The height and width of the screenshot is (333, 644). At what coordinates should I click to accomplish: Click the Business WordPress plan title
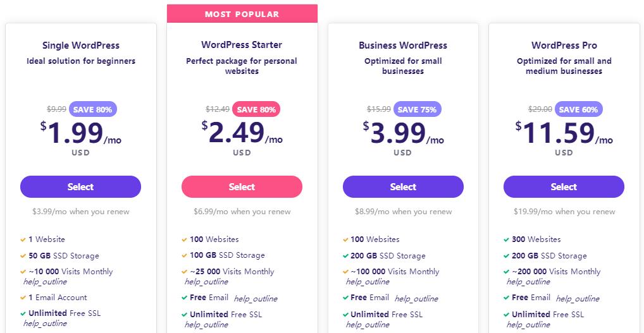tap(403, 45)
